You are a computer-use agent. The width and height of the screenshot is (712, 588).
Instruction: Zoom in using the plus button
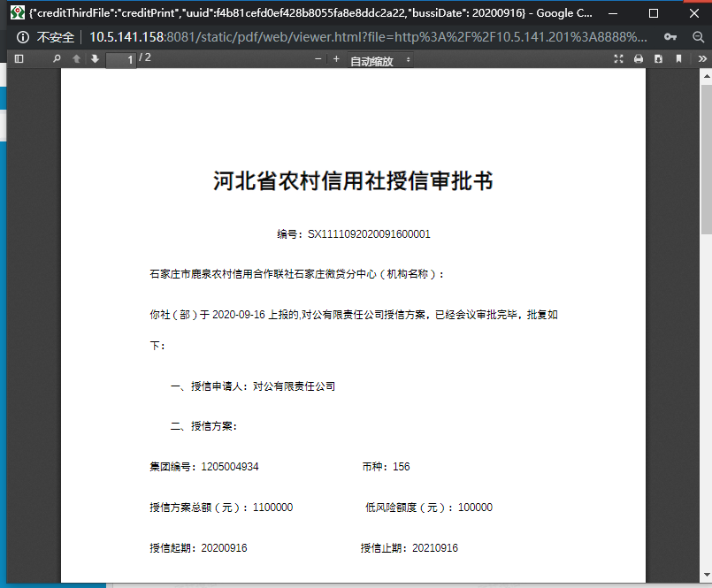(x=337, y=58)
